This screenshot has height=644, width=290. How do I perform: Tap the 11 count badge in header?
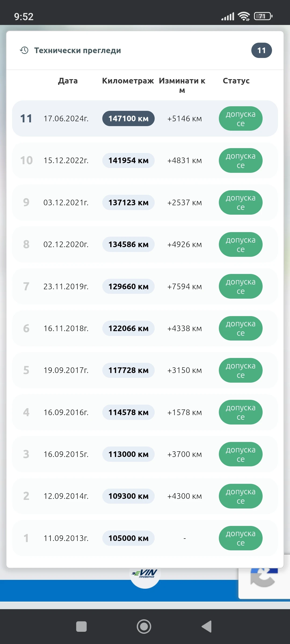[261, 50]
